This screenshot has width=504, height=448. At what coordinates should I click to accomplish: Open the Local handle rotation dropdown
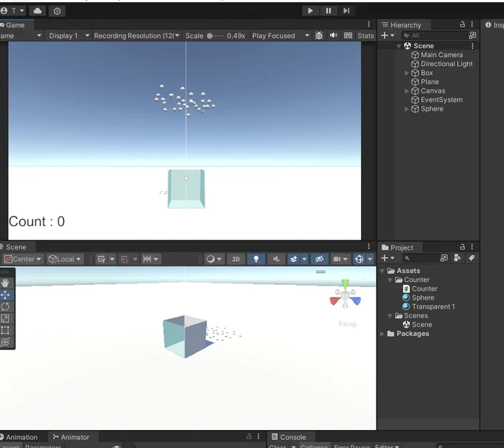(x=65, y=259)
